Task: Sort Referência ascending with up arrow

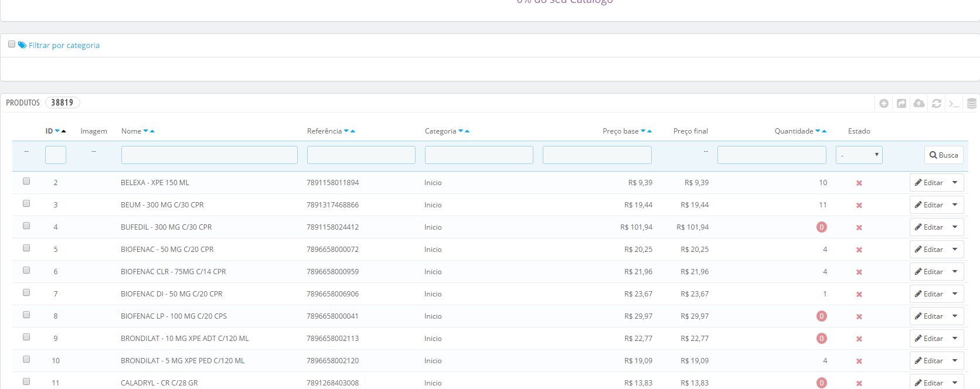Action: coord(353,131)
